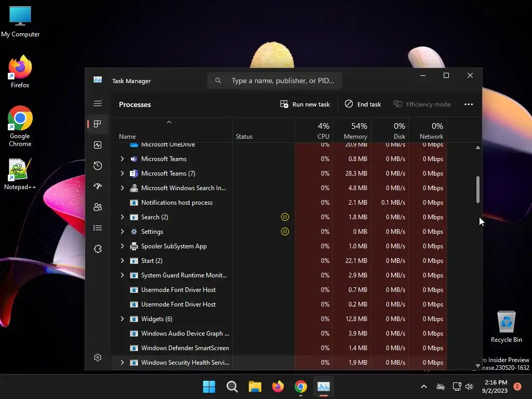Click the process search input field
532x399 pixels.
pyautogui.click(x=274, y=81)
